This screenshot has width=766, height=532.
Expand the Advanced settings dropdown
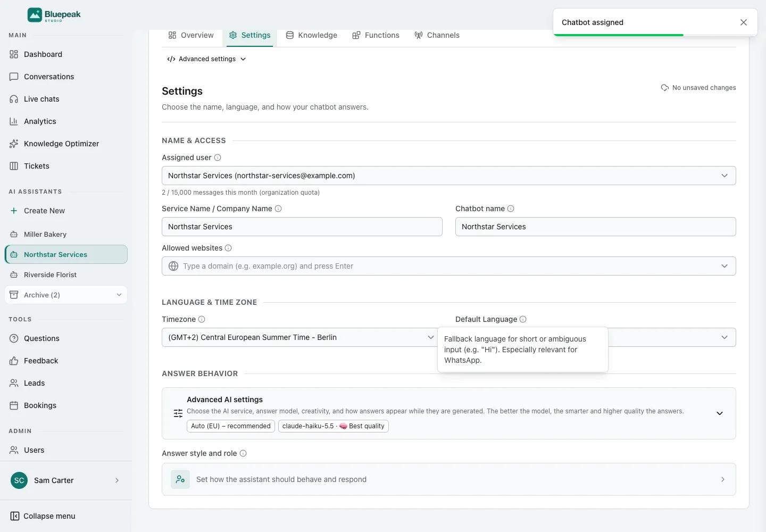(206, 59)
